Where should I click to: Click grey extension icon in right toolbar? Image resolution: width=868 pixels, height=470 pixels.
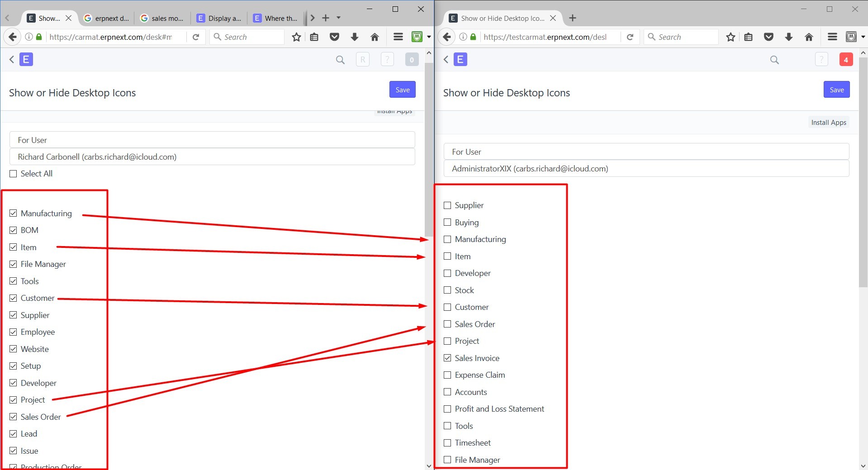pos(851,37)
